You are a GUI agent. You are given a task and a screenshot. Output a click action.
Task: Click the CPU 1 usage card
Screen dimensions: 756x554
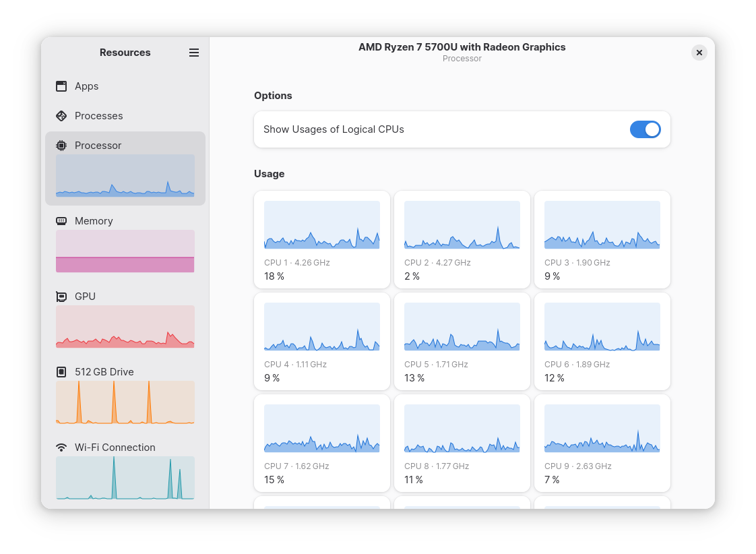pos(322,239)
